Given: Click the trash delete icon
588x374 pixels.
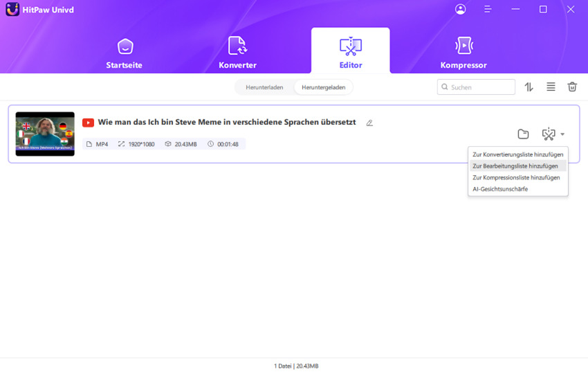Looking at the screenshot, I should point(572,87).
